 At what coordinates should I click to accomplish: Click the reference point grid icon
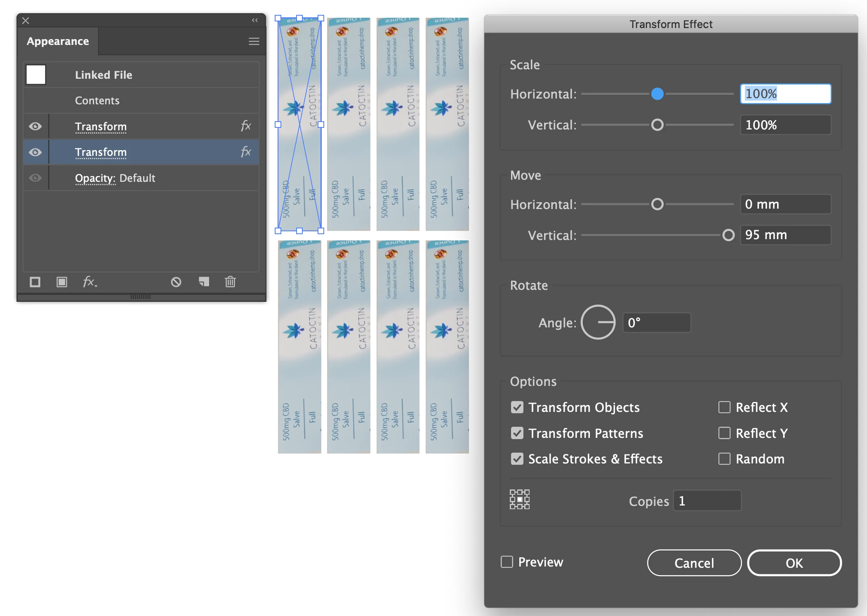[x=519, y=499]
